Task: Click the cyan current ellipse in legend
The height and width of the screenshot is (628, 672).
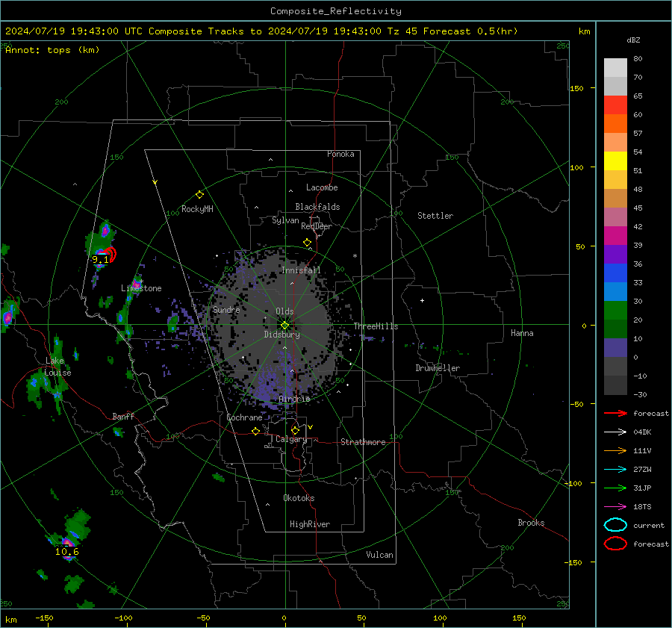Action: 615,525
